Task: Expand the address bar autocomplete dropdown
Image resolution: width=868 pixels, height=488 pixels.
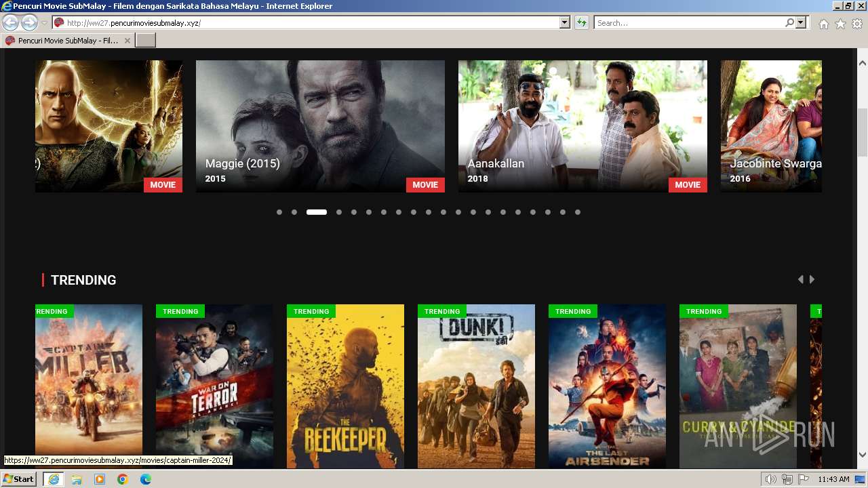Action: (564, 23)
